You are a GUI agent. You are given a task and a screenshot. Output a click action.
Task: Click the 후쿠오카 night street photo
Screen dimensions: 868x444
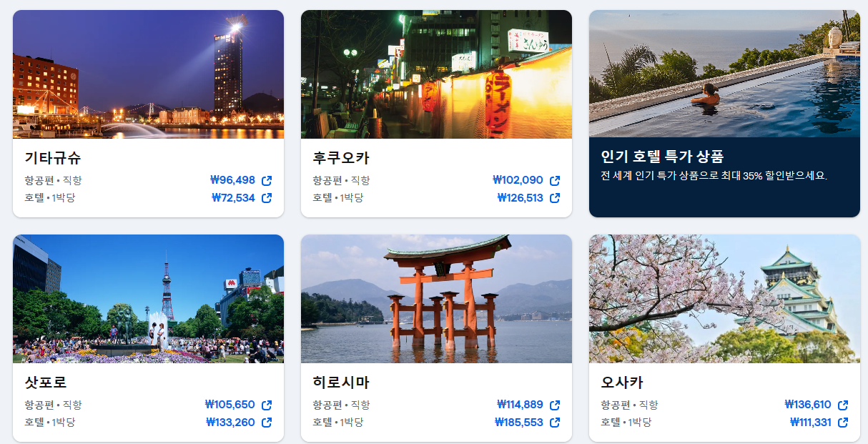436,74
